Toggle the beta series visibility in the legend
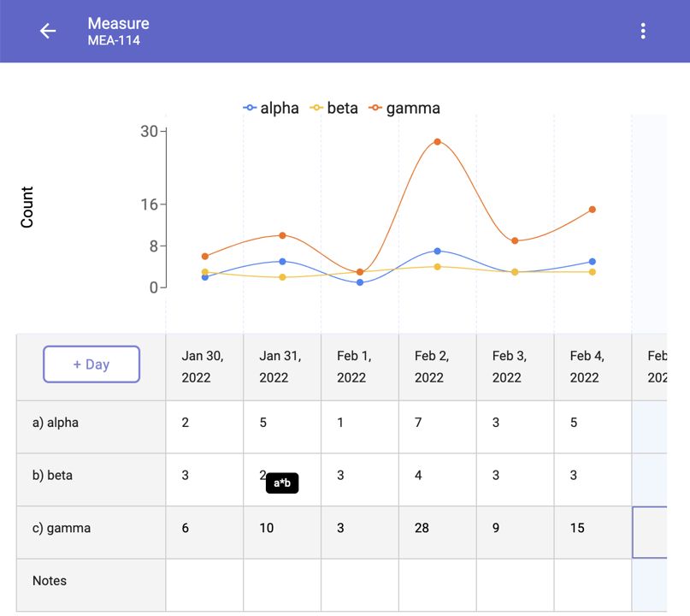The image size is (690, 616). coord(337,108)
